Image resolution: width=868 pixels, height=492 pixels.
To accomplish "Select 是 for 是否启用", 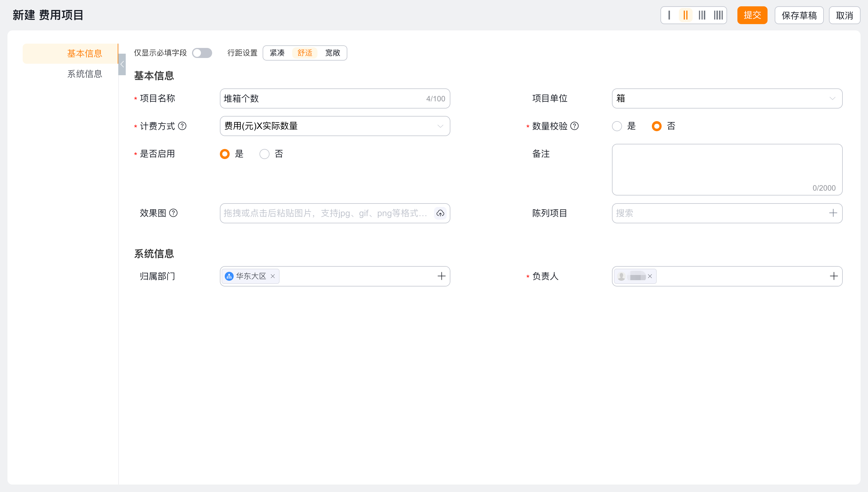I will [225, 154].
